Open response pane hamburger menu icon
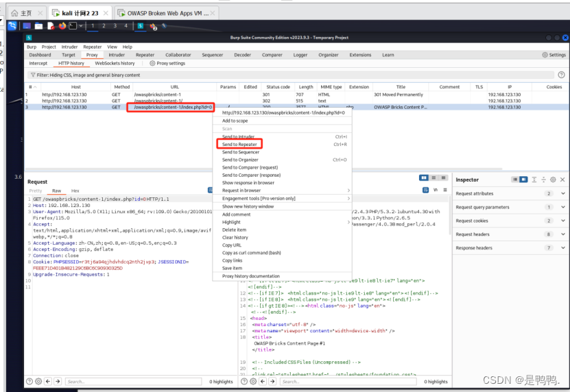570x392 pixels. pos(445,190)
